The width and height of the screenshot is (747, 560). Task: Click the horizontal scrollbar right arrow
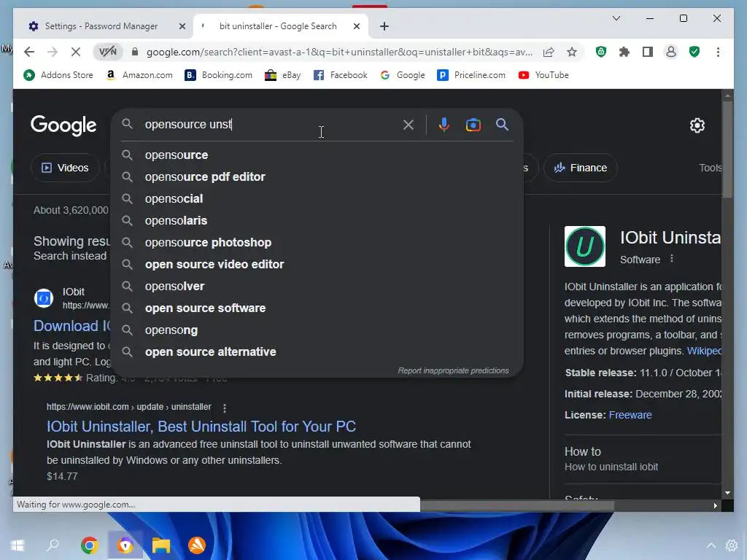715,506
